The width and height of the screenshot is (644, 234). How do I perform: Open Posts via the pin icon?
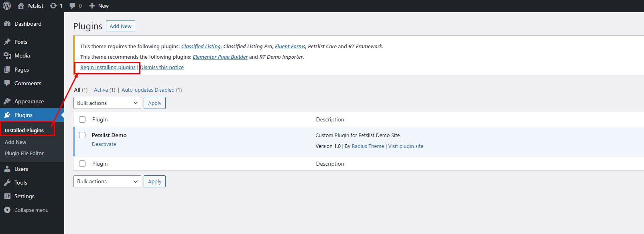coord(7,42)
